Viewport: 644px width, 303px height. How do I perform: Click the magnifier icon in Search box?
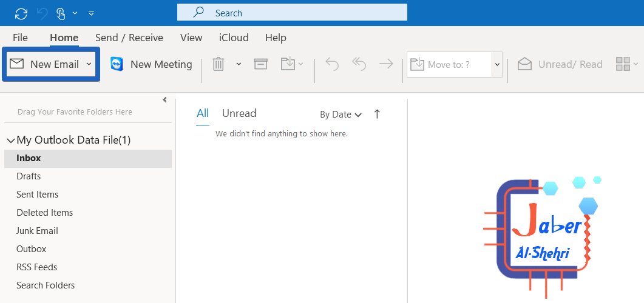coord(199,12)
